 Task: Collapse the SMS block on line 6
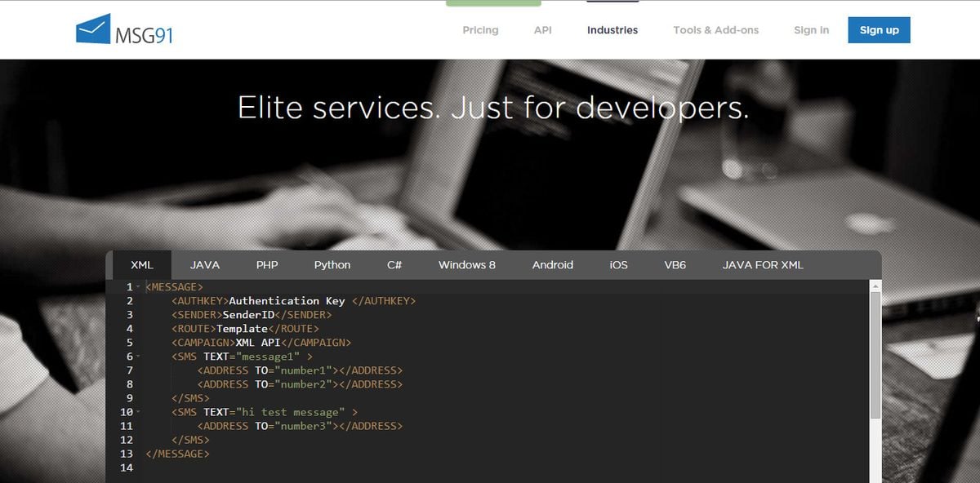tap(137, 356)
